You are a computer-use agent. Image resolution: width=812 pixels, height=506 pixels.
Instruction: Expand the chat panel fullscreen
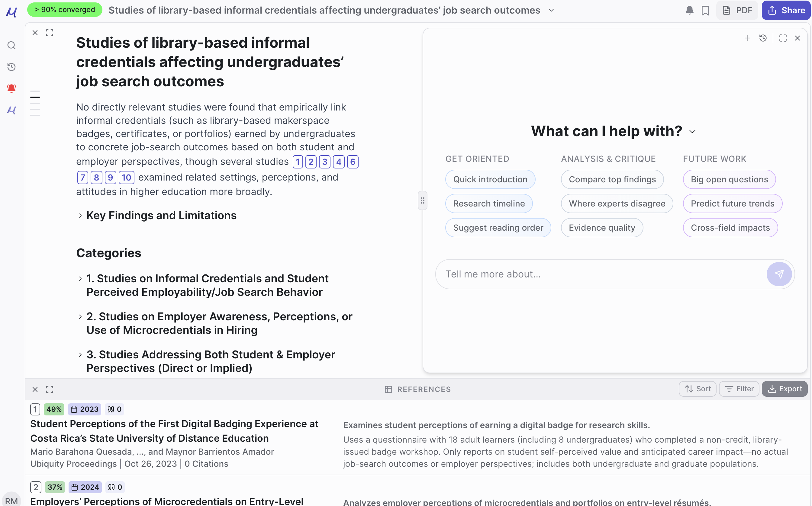783,38
